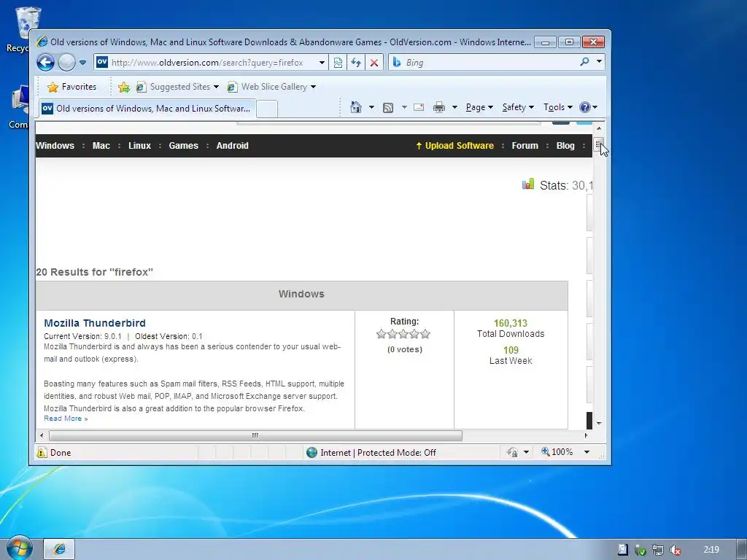
Task: Click the status bar warning icon
Action: [x=42, y=452]
